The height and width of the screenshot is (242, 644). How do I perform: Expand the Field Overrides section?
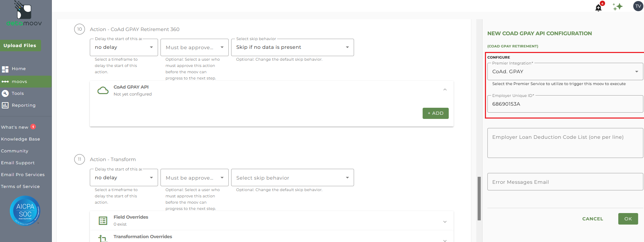point(445,222)
